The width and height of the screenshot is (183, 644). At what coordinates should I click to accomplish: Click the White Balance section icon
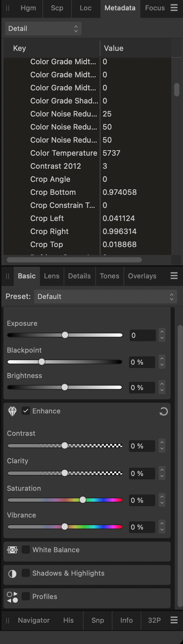click(x=12, y=550)
